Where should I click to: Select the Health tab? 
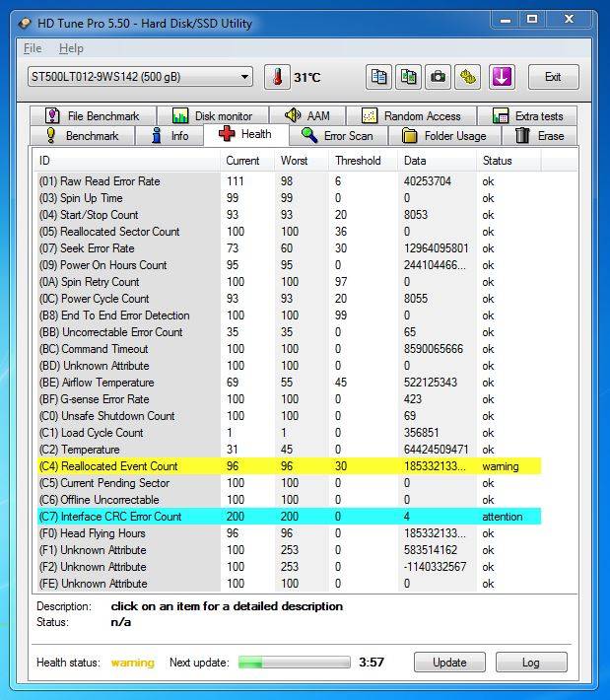246,134
